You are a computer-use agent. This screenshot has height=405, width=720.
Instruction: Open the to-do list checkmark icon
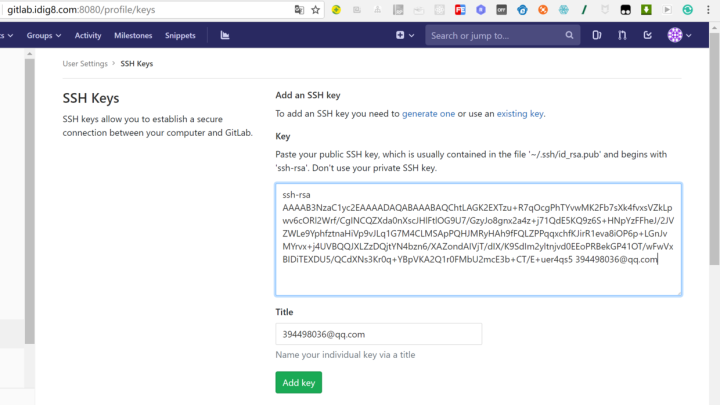pos(647,35)
